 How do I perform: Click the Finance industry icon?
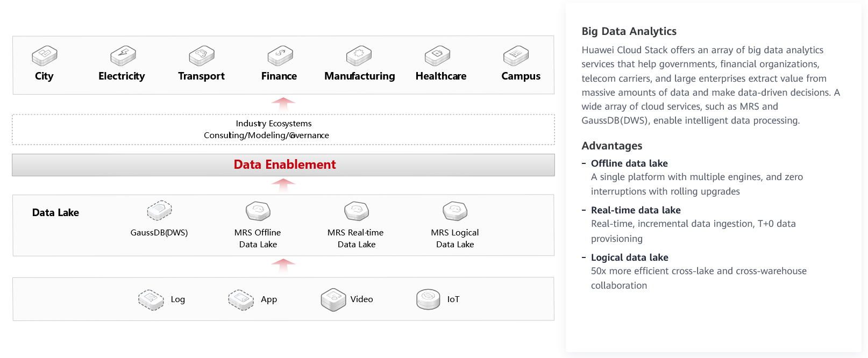(280, 55)
